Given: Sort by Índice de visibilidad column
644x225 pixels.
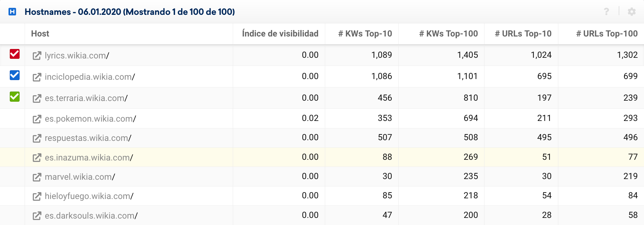Looking at the screenshot, I should point(280,34).
